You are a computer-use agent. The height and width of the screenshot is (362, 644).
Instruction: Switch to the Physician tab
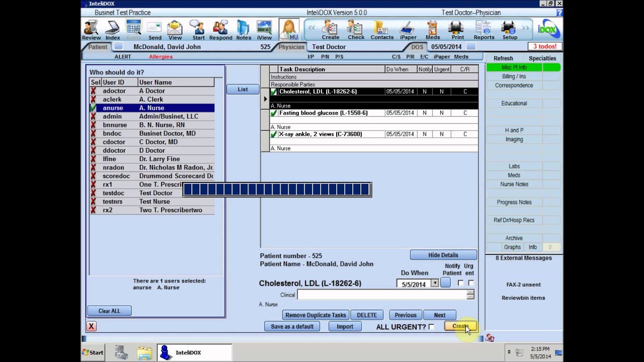tap(291, 47)
